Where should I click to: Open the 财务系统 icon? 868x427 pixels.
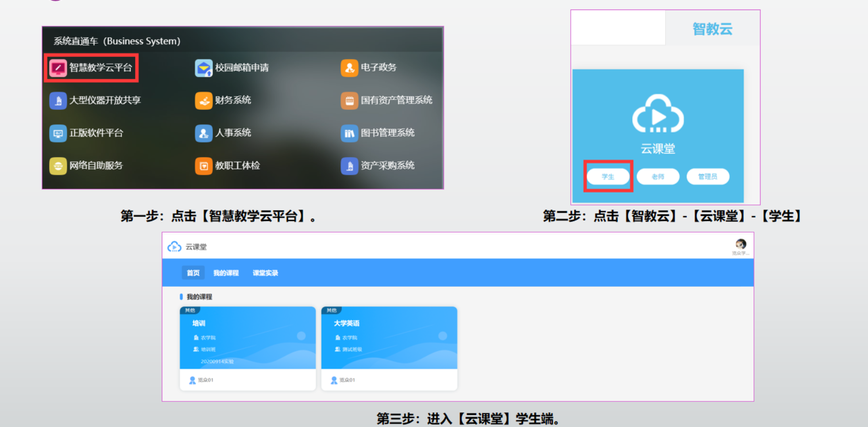(203, 100)
